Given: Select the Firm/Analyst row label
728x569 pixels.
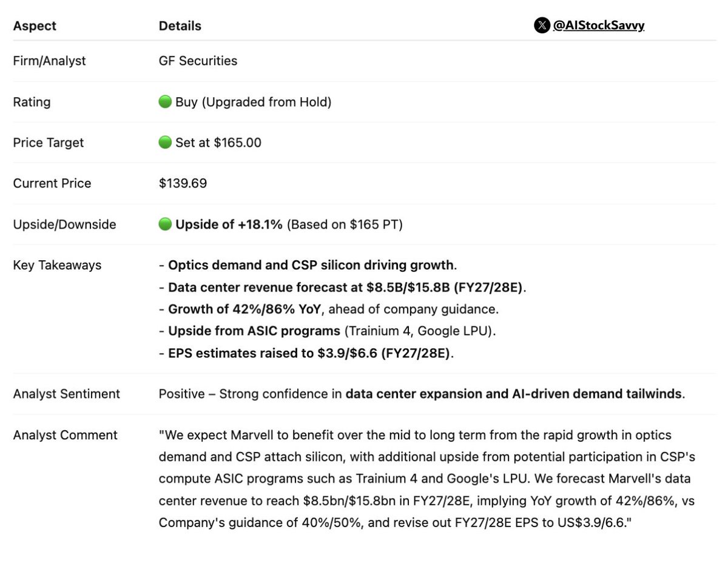Looking at the screenshot, I should coord(49,61).
